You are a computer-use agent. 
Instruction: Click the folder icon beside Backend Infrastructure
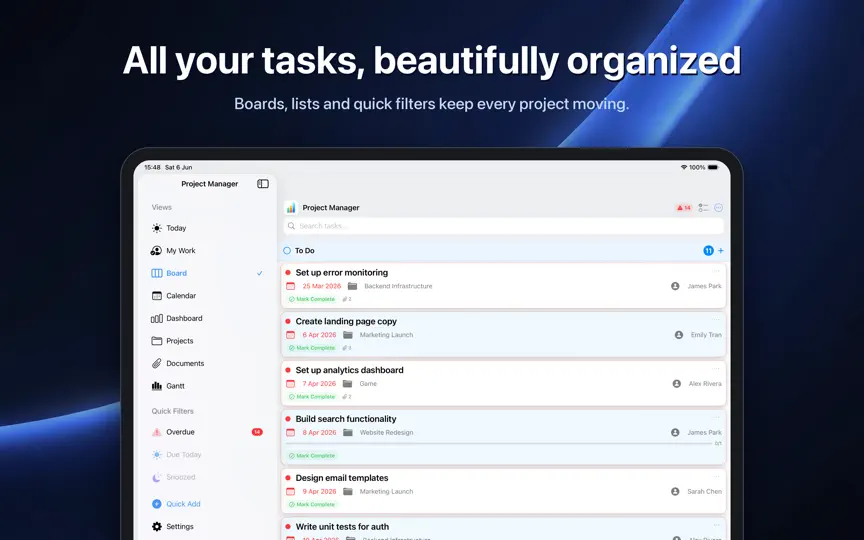coord(353,286)
